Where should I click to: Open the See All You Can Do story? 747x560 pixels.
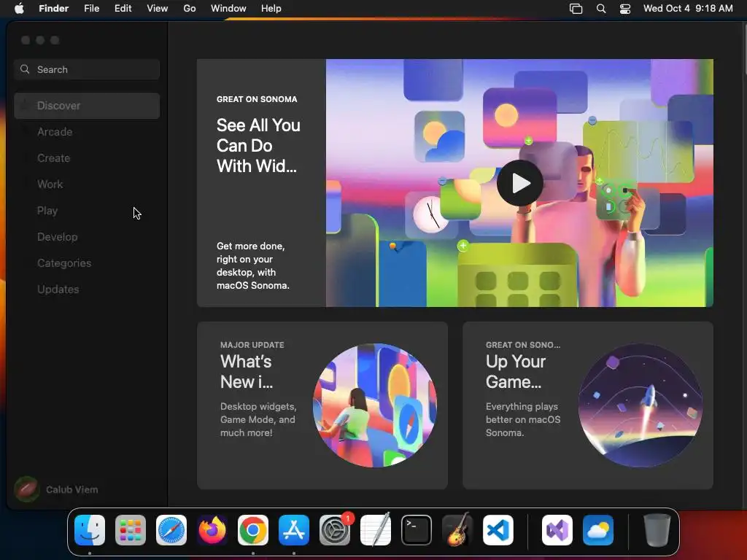[261, 183]
